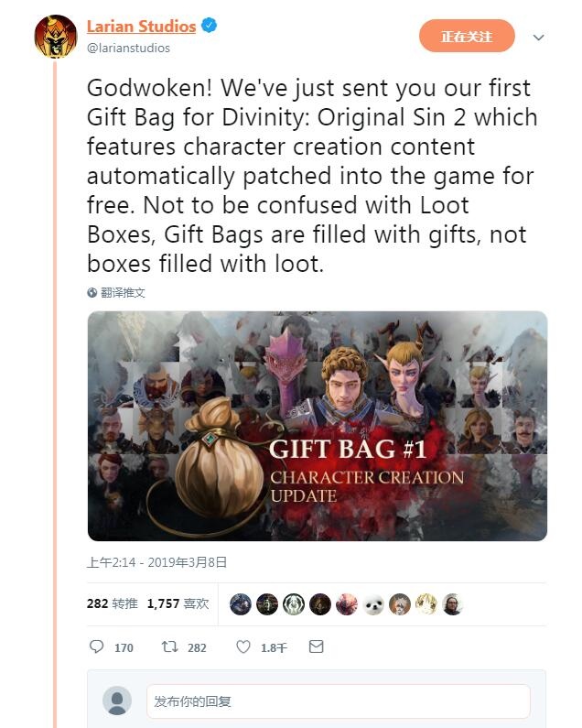The image size is (582, 728).
Task: Click the globe icon beside translate tweet
Action: tap(92, 292)
